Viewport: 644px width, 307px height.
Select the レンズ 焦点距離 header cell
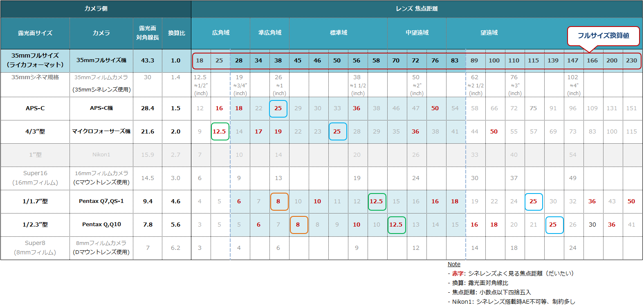click(417, 9)
